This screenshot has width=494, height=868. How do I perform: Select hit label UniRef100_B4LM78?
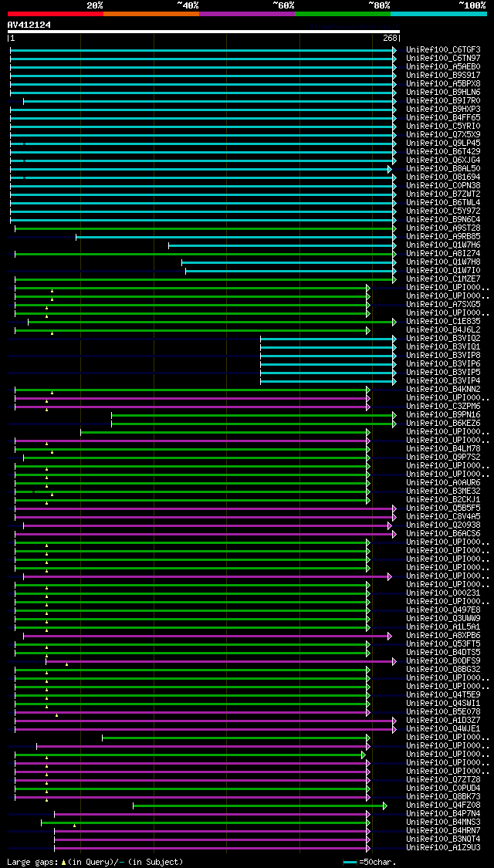pyautogui.click(x=443, y=448)
